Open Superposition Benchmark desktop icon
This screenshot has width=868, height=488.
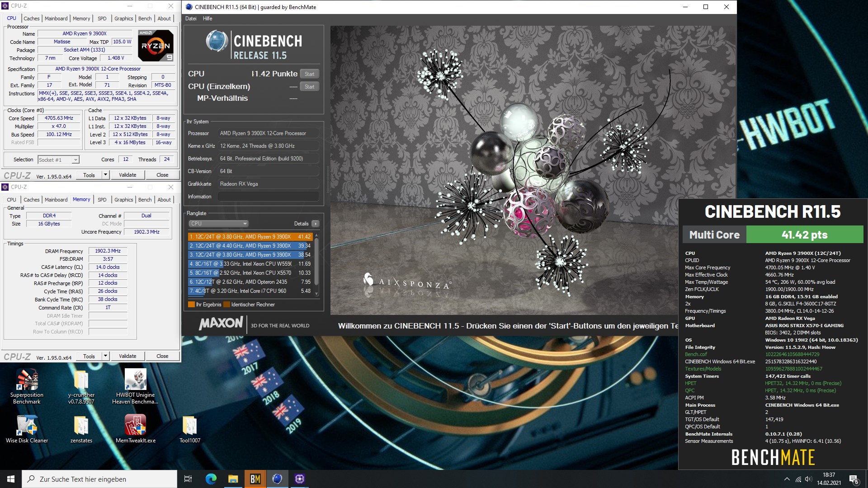(27, 386)
